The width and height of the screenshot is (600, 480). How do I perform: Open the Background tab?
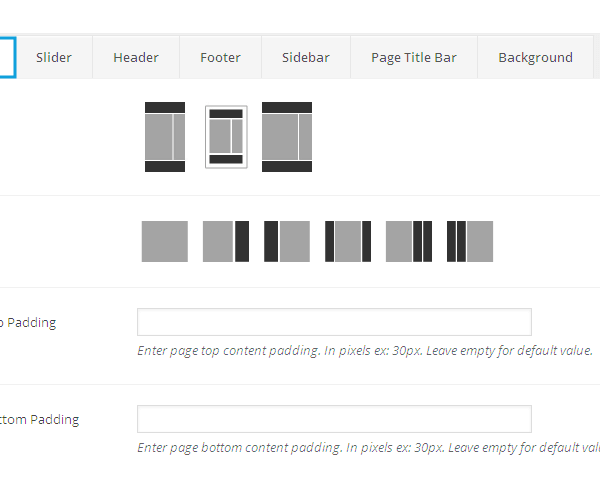coord(535,57)
